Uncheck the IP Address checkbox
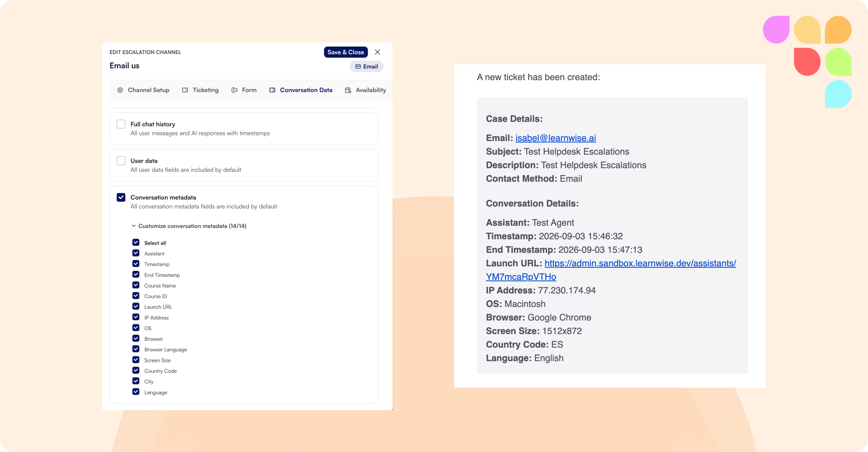Image resolution: width=868 pixels, height=452 pixels. pos(136,317)
